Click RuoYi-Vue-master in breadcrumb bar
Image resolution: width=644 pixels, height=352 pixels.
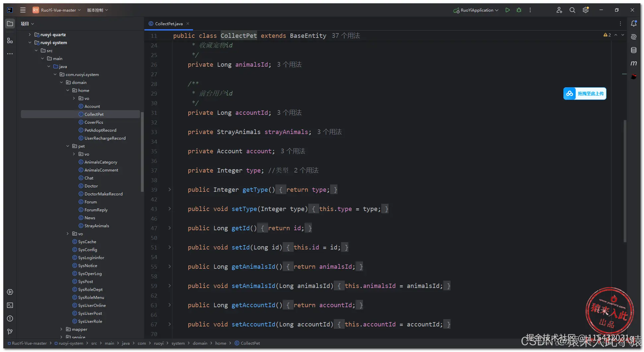click(x=29, y=343)
